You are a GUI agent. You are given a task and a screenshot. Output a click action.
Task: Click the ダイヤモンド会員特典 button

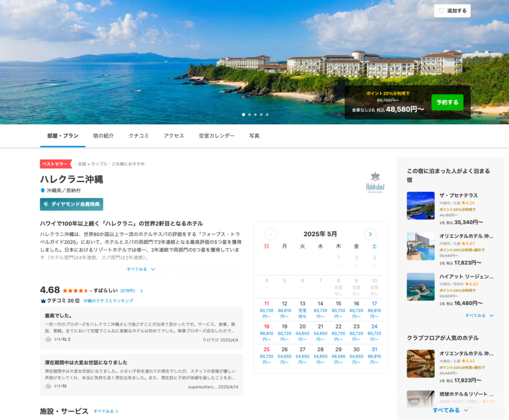pos(72,204)
